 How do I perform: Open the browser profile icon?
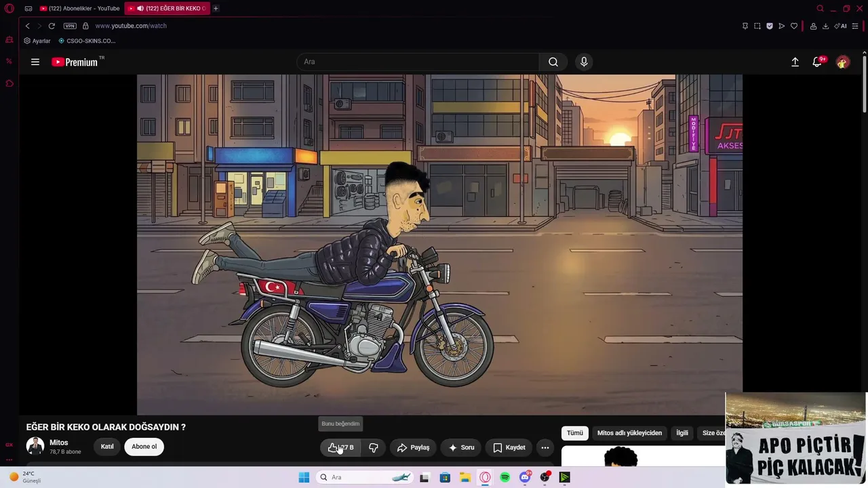813,26
